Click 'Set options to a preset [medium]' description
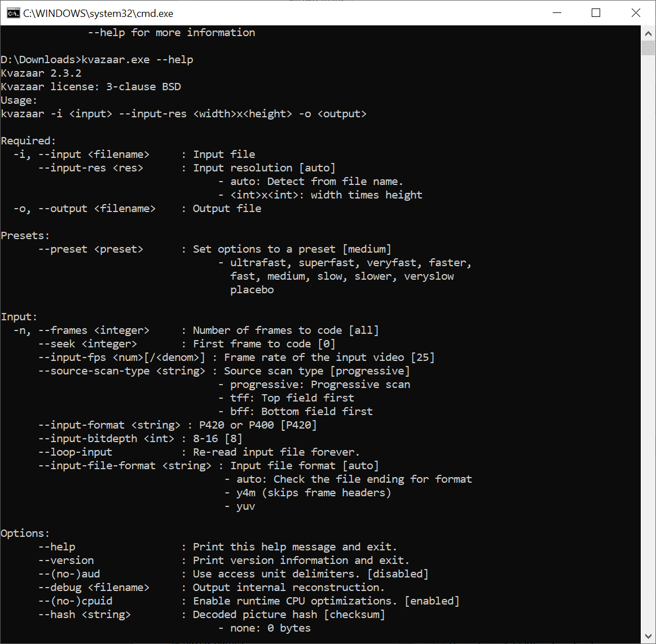The image size is (656, 644). tap(292, 249)
